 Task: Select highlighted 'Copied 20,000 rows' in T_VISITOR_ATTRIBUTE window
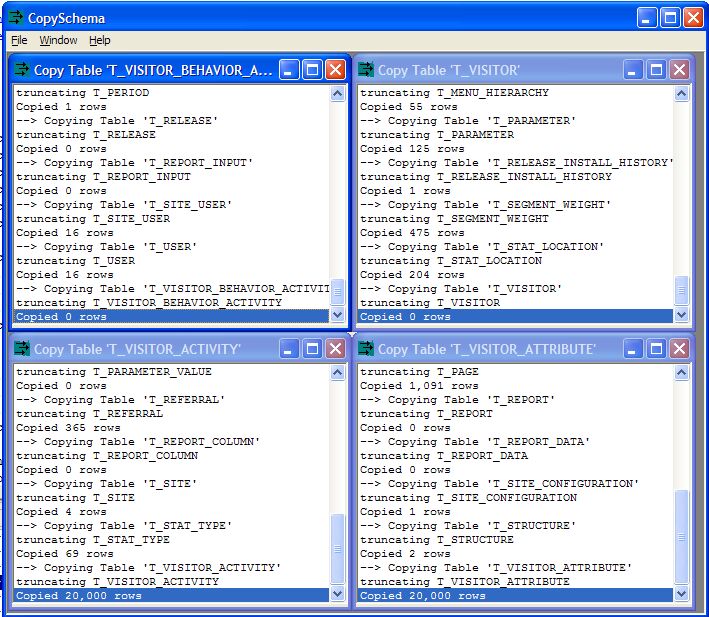[x=515, y=596]
